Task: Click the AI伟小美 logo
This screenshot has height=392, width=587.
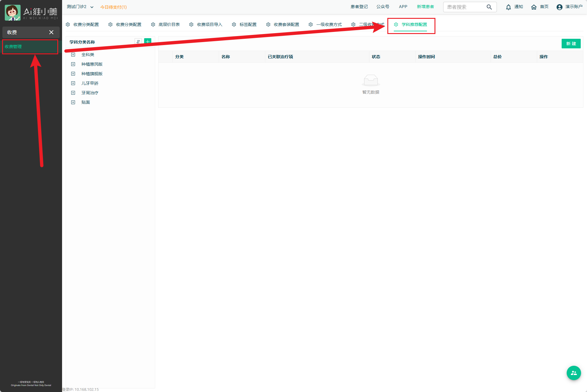Action: pos(31,13)
